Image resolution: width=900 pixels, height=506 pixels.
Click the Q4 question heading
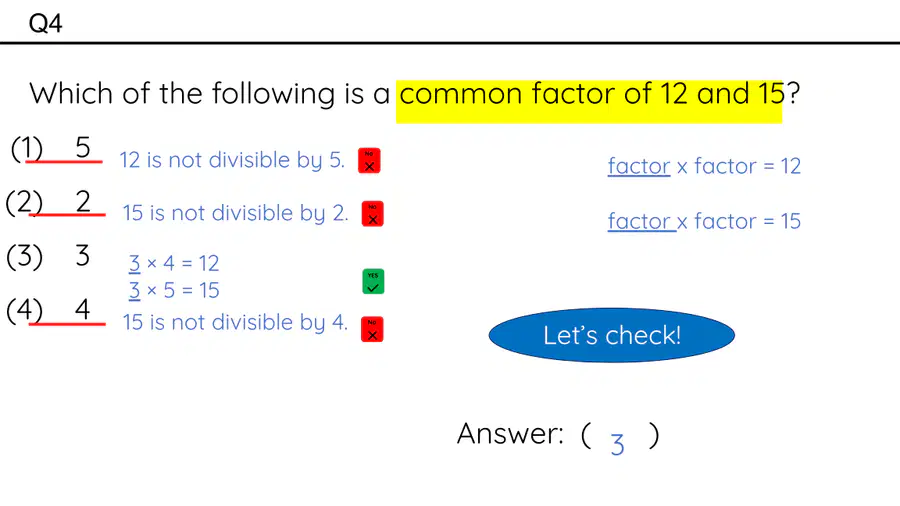point(45,24)
